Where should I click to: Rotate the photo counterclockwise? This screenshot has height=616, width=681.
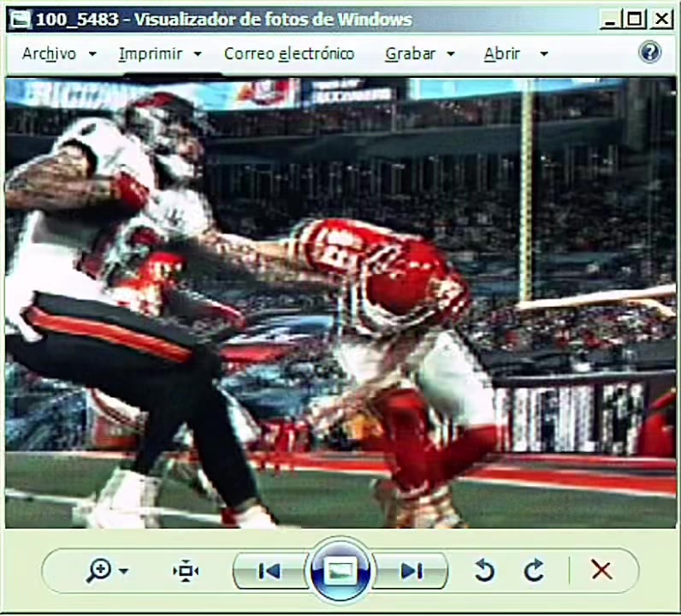[484, 571]
